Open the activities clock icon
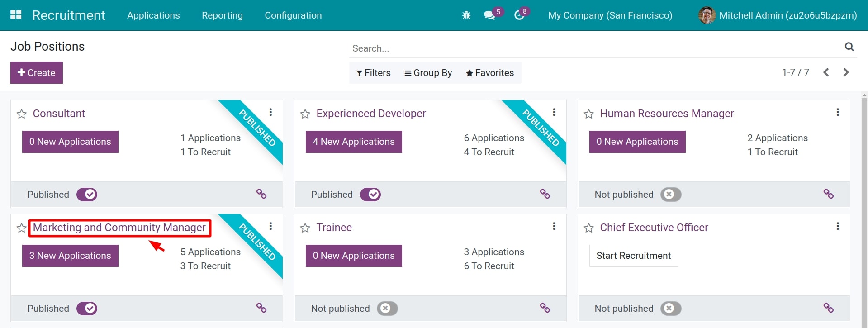The image size is (868, 328). tap(519, 15)
